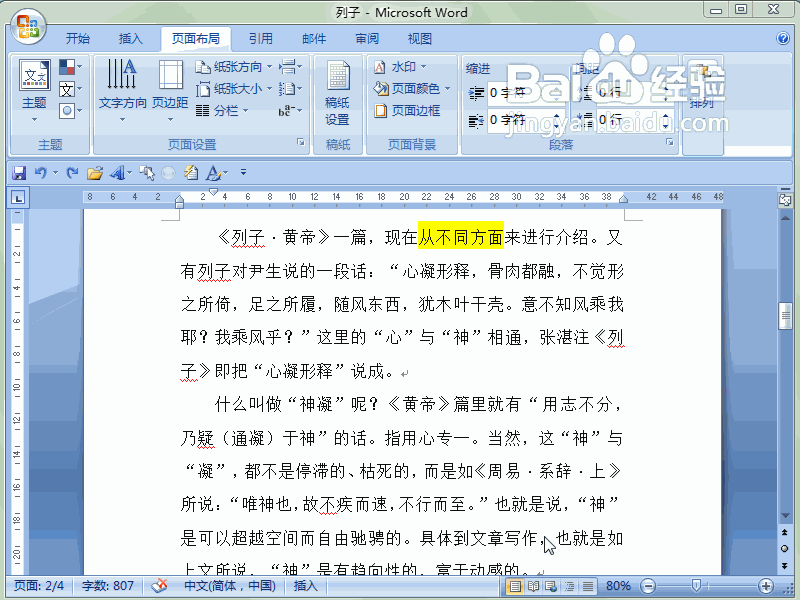Open the Themes (主题) gallery
The image size is (800, 600).
pos(34,90)
